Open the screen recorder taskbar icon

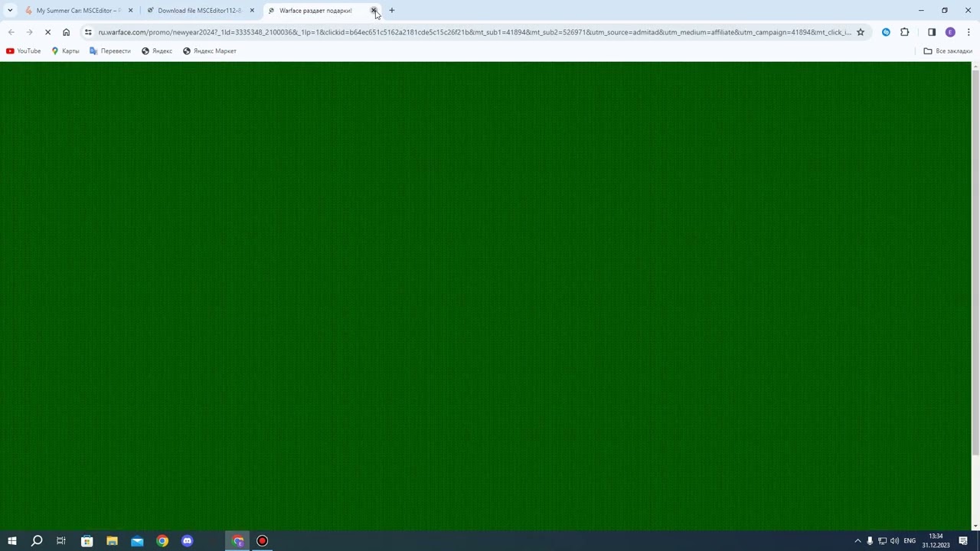pos(262,541)
